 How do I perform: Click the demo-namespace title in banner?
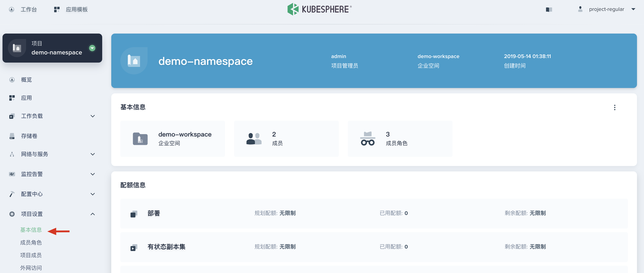pyautogui.click(x=206, y=61)
